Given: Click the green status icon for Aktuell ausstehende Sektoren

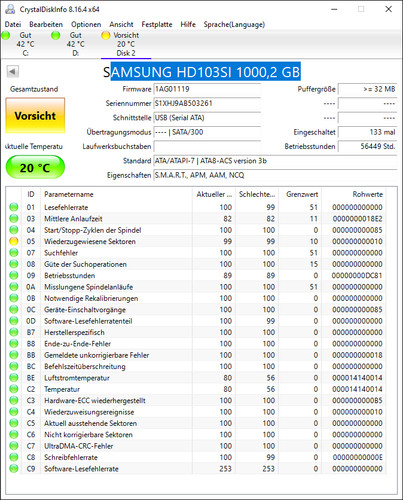Looking at the screenshot, I should coord(14,423).
